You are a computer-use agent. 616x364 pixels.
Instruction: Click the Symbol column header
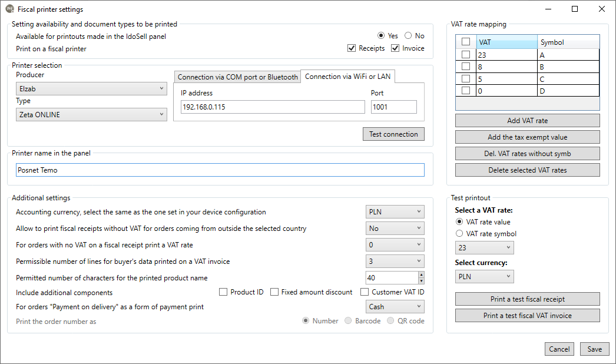(568, 42)
